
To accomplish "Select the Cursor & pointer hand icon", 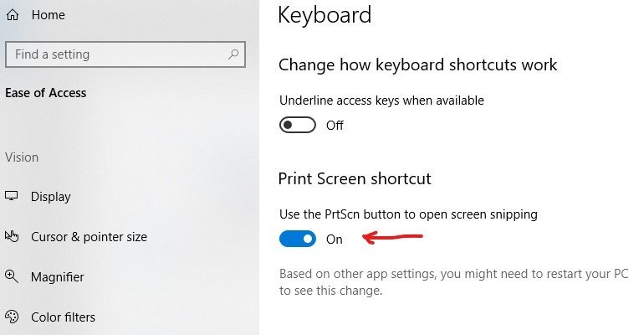I will click(x=12, y=236).
